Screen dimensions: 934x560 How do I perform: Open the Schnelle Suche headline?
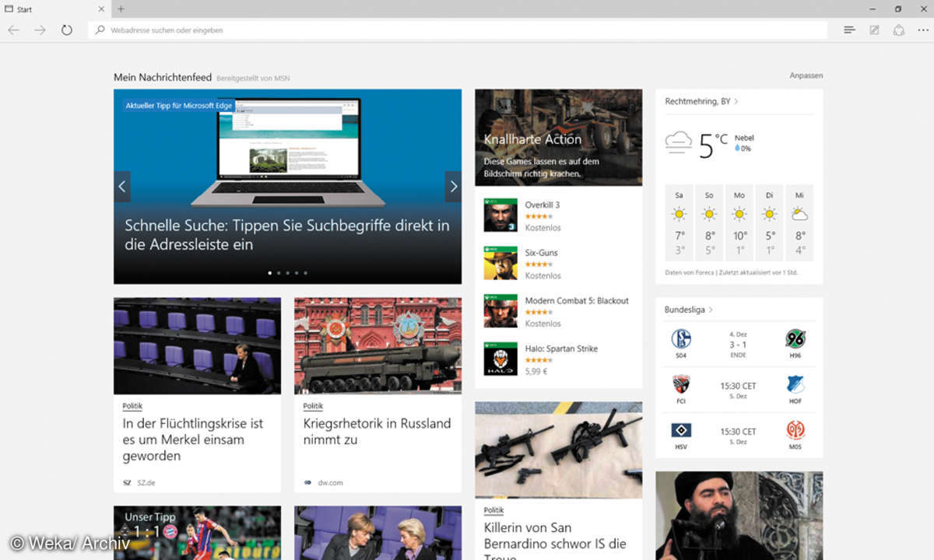(x=287, y=235)
